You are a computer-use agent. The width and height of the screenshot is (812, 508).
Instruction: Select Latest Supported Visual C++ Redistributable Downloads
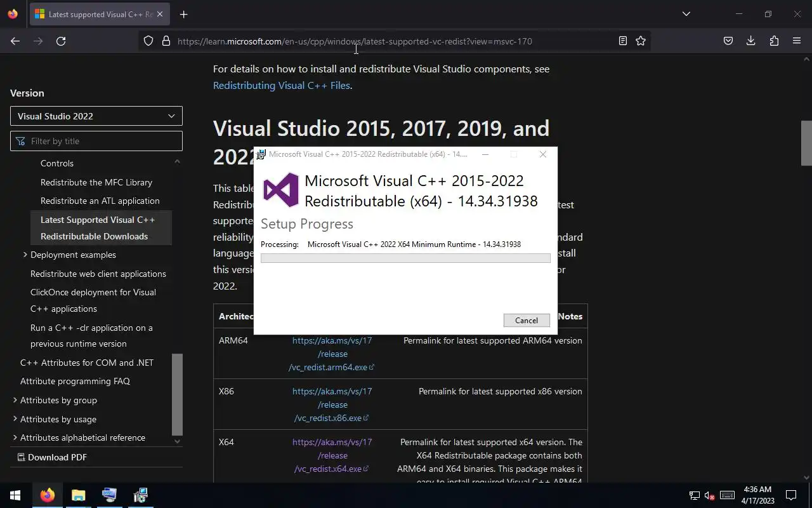pyautogui.click(x=101, y=228)
